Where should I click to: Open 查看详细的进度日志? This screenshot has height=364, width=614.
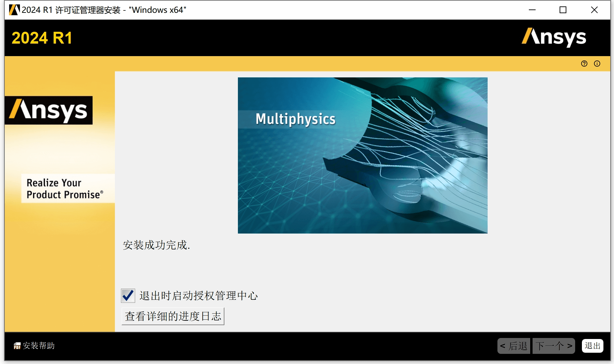tap(173, 316)
